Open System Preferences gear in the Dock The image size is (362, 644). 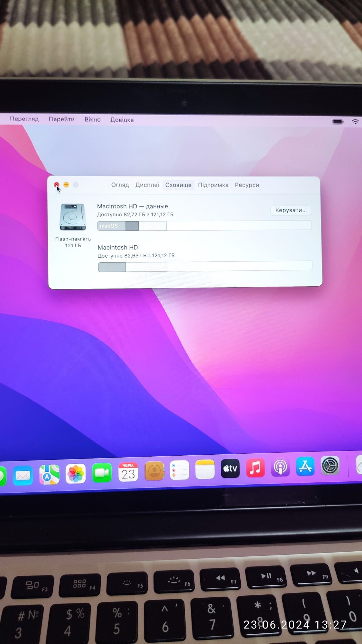[x=330, y=465]
